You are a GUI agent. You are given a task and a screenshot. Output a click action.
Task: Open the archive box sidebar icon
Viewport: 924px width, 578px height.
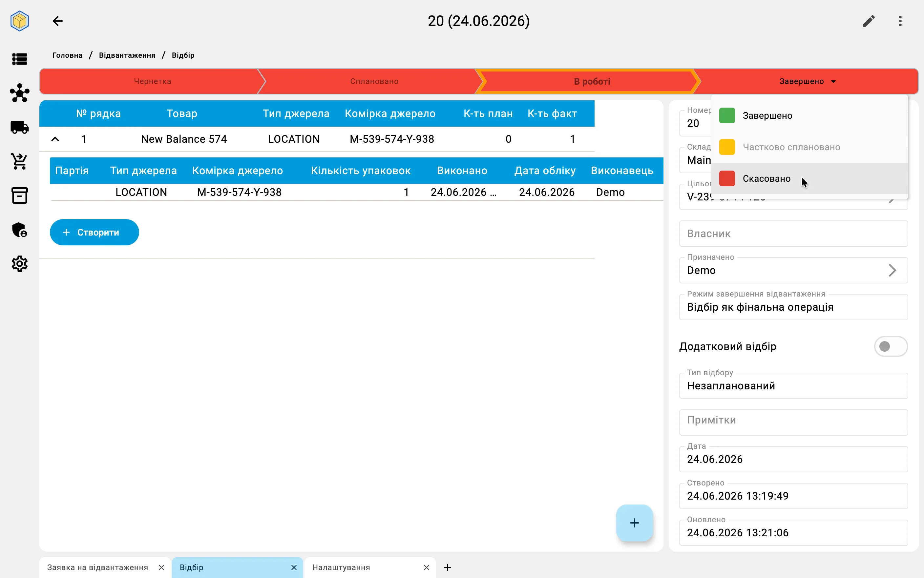[x=19, y=195]
